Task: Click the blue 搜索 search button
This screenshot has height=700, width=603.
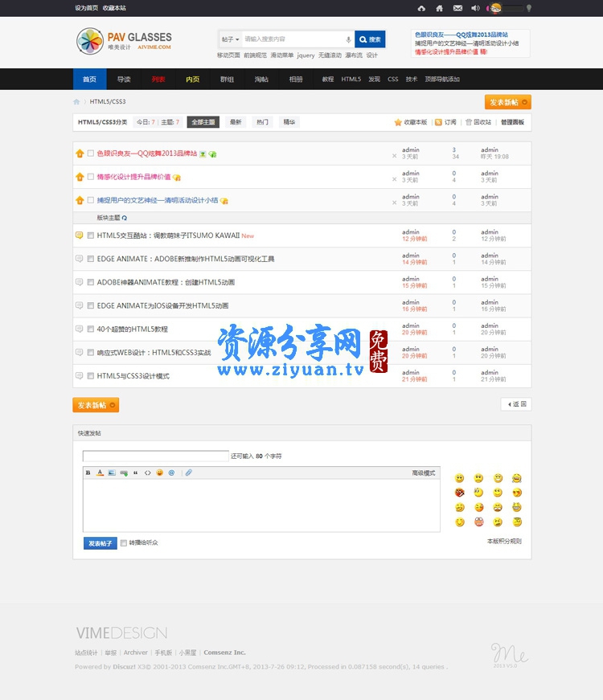Action: point(370,39)
